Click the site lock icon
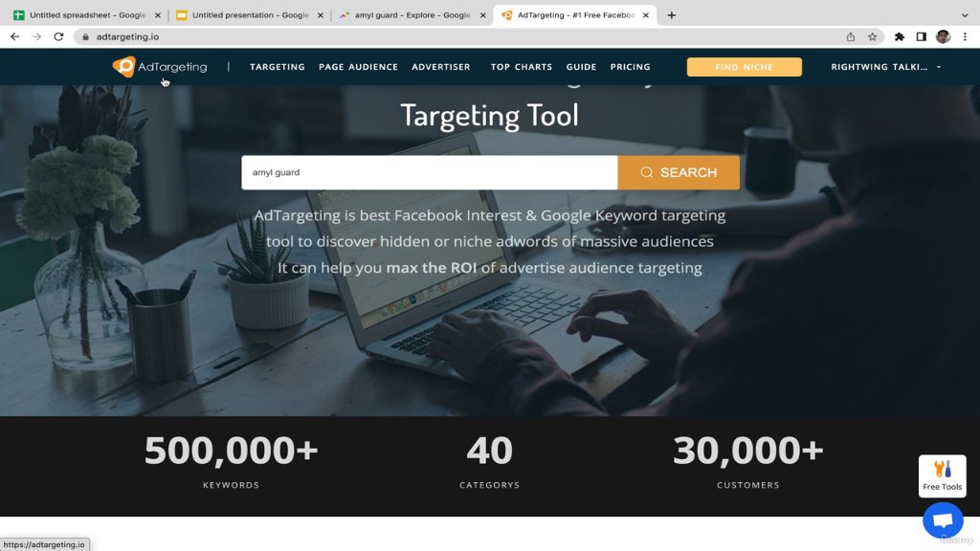The width and height of the screenshot is (980, 551). [x=85, y=37]
